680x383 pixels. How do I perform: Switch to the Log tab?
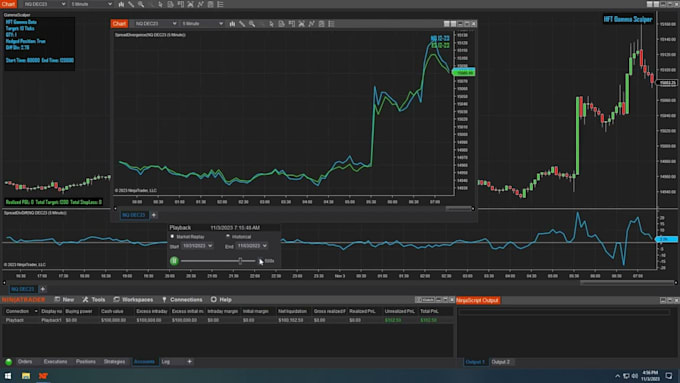click(x=166, y=362)
